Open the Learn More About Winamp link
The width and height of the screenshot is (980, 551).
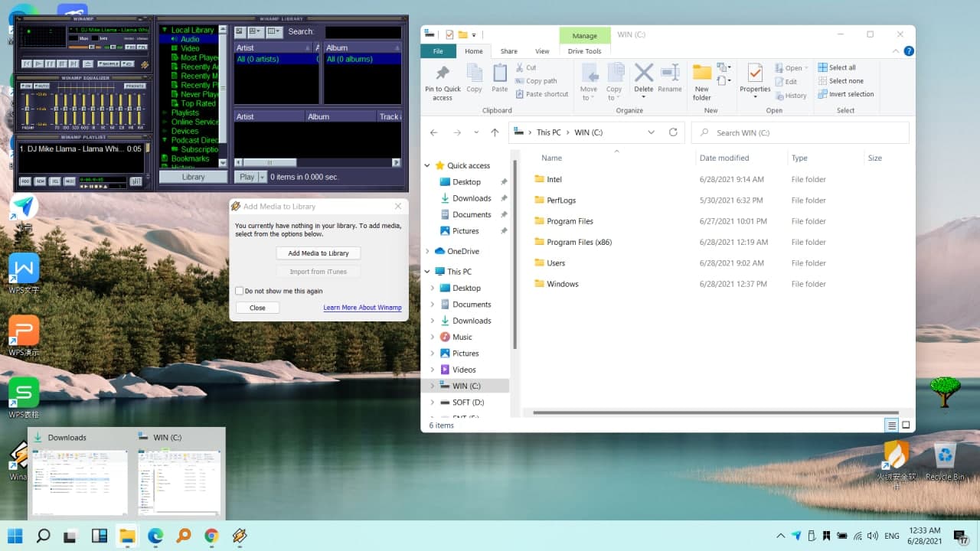click(x=362, y=308)
